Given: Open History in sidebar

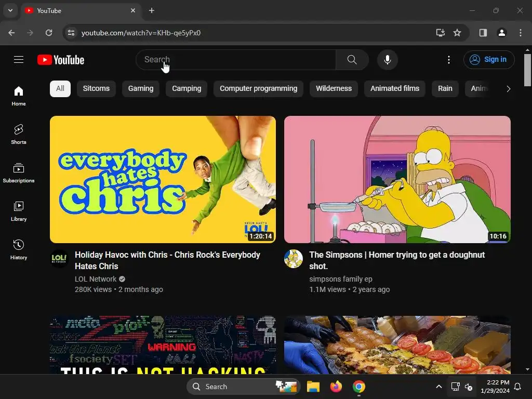Looking at the screenshot, I should (x=19, y=249).
